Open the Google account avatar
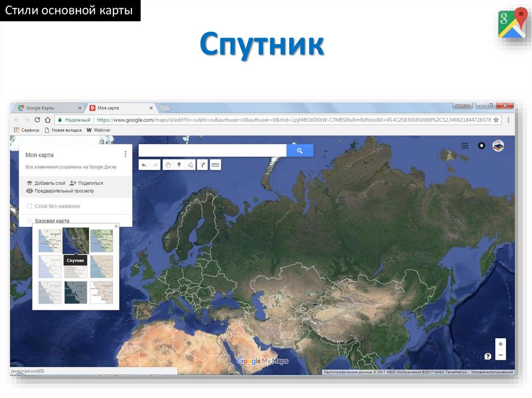The image size is (532, 398). point(498,146)
